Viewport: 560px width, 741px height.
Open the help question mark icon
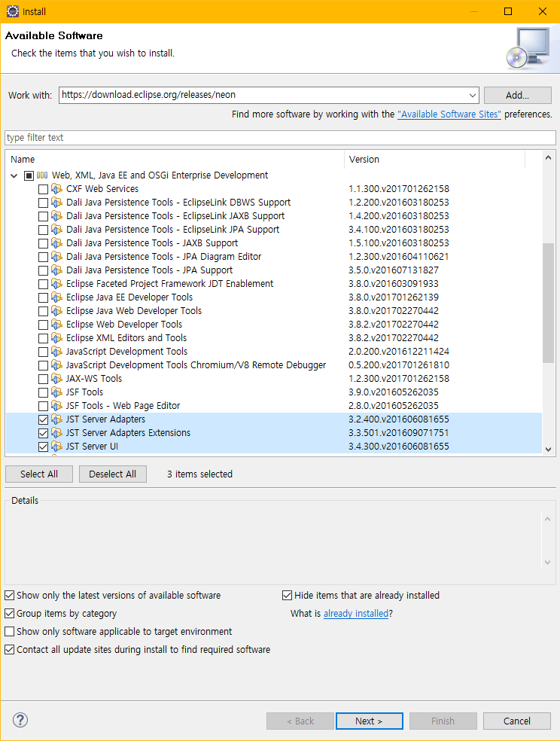point(20,720)
